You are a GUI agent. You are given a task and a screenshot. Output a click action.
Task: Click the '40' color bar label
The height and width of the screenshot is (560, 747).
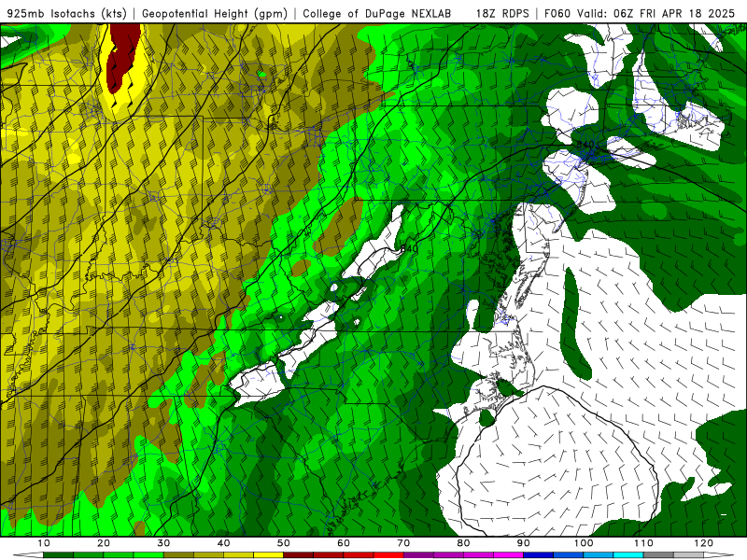pyautogui.click(x=223, y=543)
